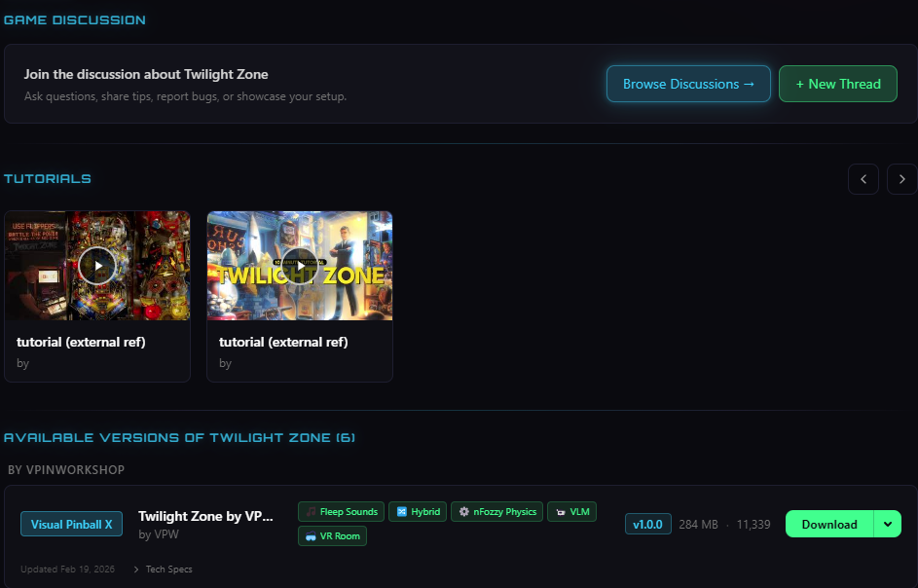The width and height of the screenshot is (918, 588).
Task: Click the '11,339' download count
Action: (753, 524)
